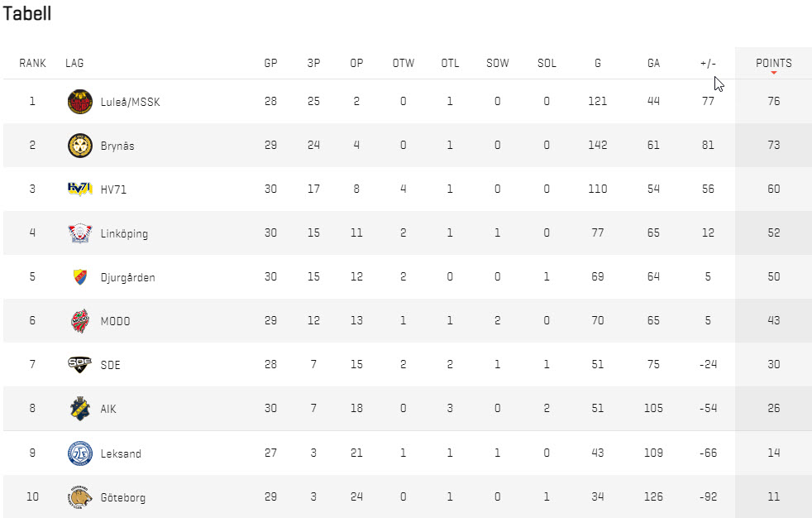Click the Luleå/MSSK team logo
This screenshot has height=518, width=812.
[79, 102]
